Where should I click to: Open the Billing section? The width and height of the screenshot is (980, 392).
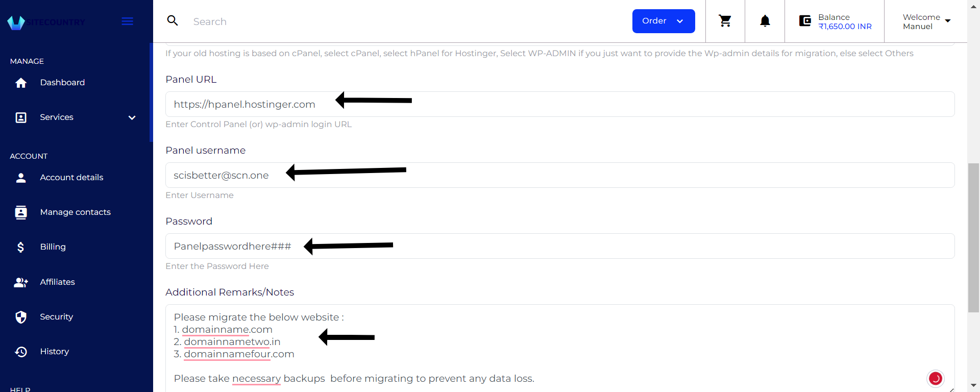click(x=53, y=247)
